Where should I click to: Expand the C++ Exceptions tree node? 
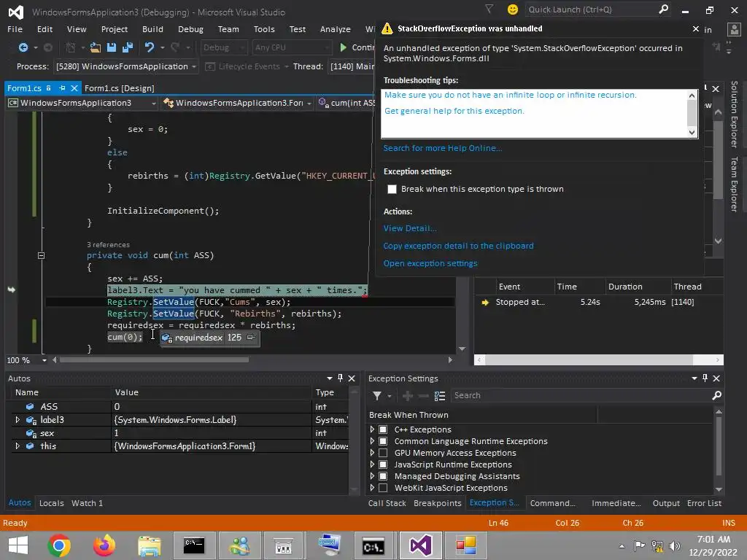[373, 429]
